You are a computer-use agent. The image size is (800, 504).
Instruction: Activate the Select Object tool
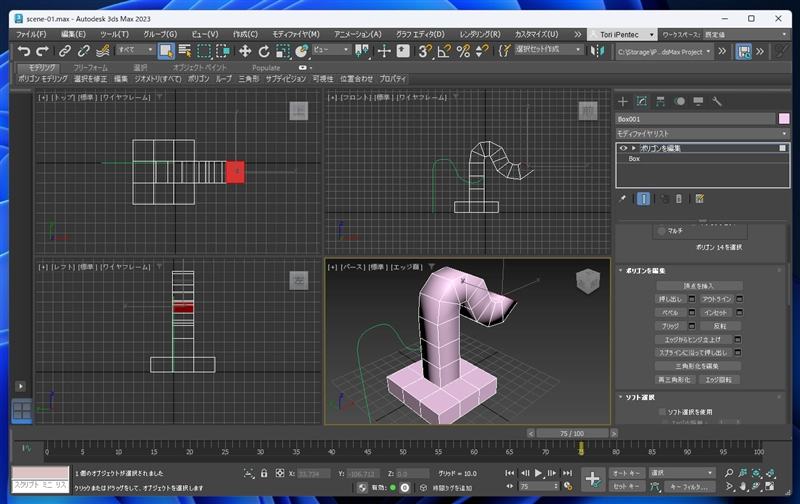166,51
